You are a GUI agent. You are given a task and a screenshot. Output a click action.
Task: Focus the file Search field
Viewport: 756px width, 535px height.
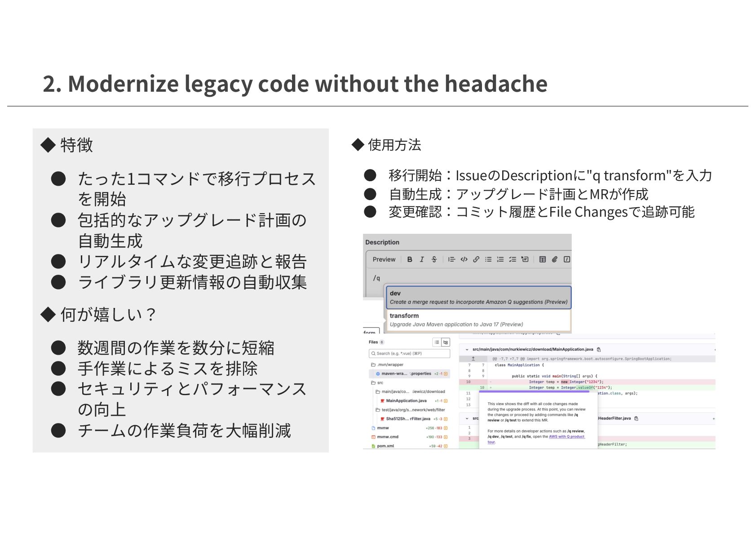409,353
